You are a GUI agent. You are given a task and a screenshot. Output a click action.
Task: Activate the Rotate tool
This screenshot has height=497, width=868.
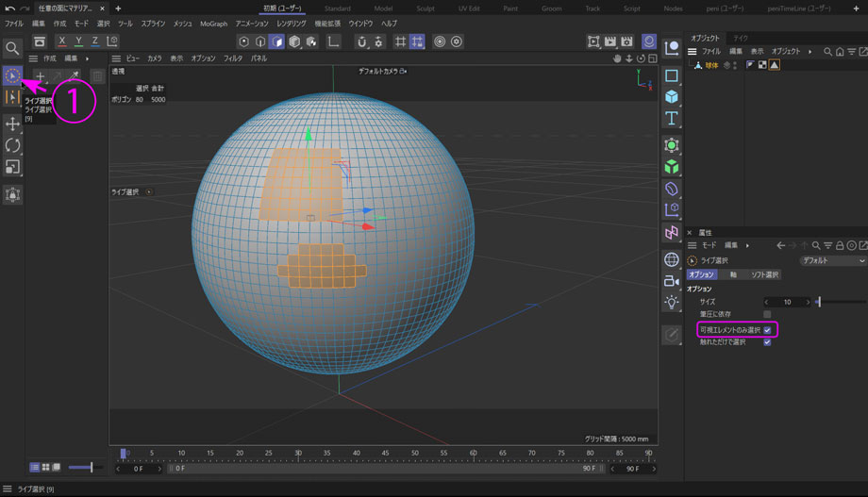12,145
